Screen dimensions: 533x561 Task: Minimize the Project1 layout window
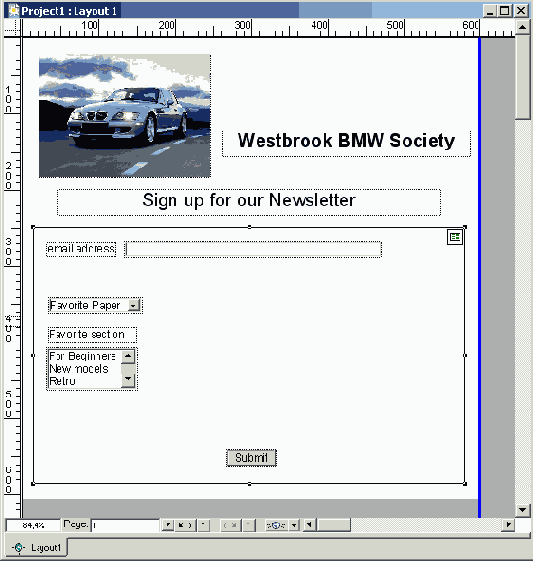click(490, 11)
